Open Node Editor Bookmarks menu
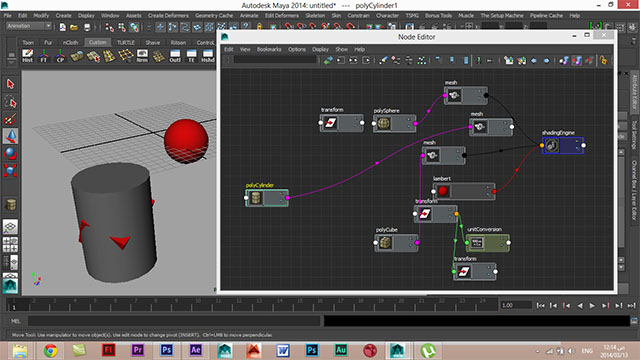The height and width of the screenshot is (360, 640). tap(269, 49)
